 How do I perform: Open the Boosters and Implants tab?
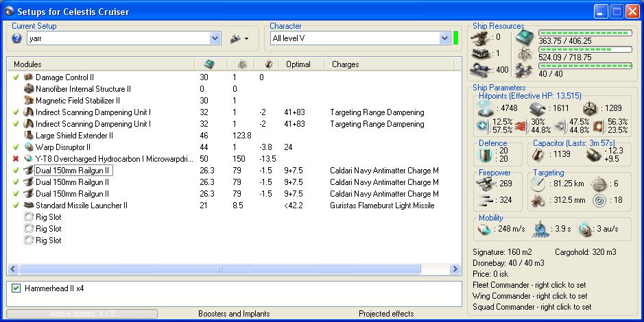pos(234,314)
